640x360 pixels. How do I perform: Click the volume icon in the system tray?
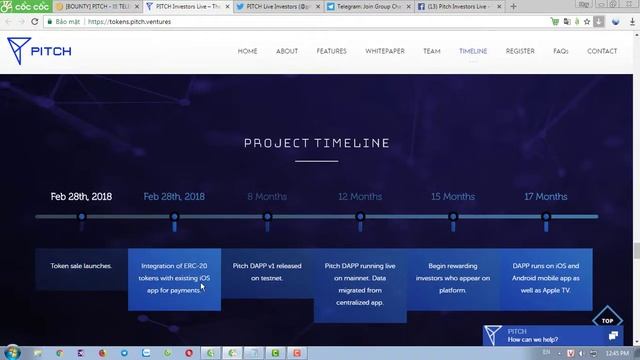pyautogui.click(x=581, y=353)
